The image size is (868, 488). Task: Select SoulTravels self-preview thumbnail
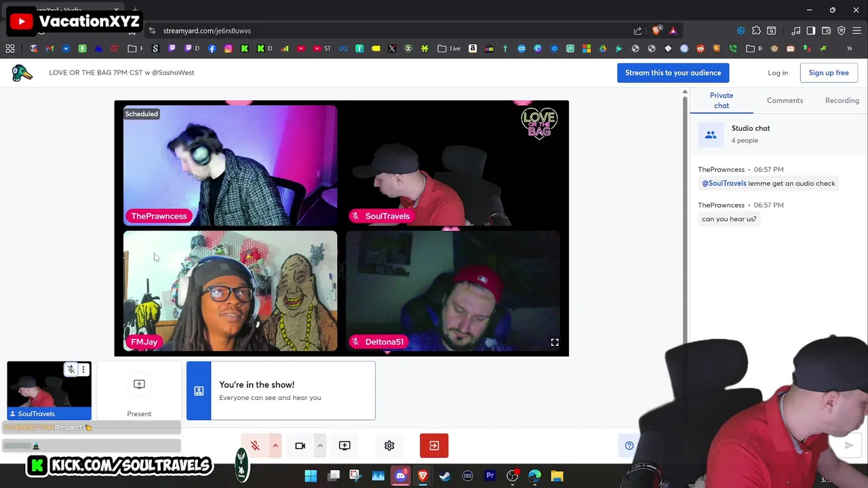(x=49, y=391)
